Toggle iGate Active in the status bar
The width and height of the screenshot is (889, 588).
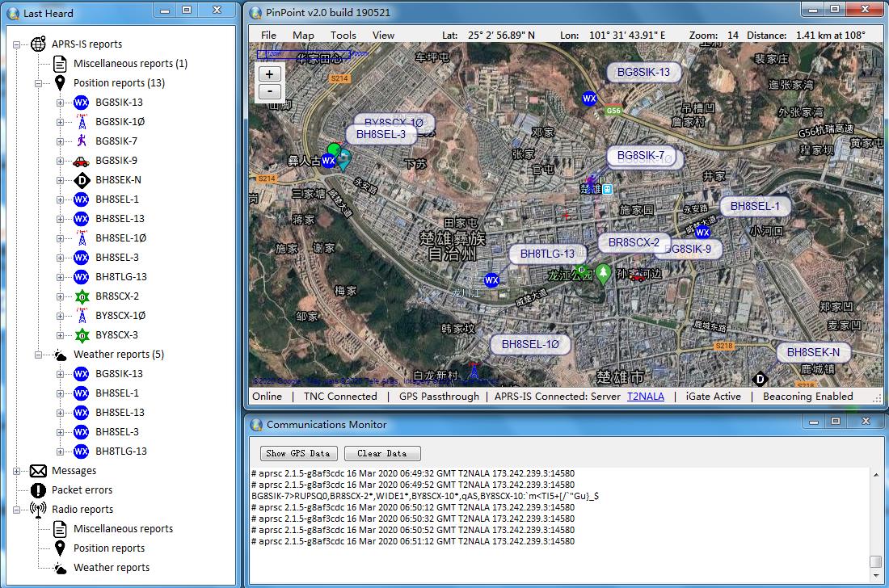(713, 397)
